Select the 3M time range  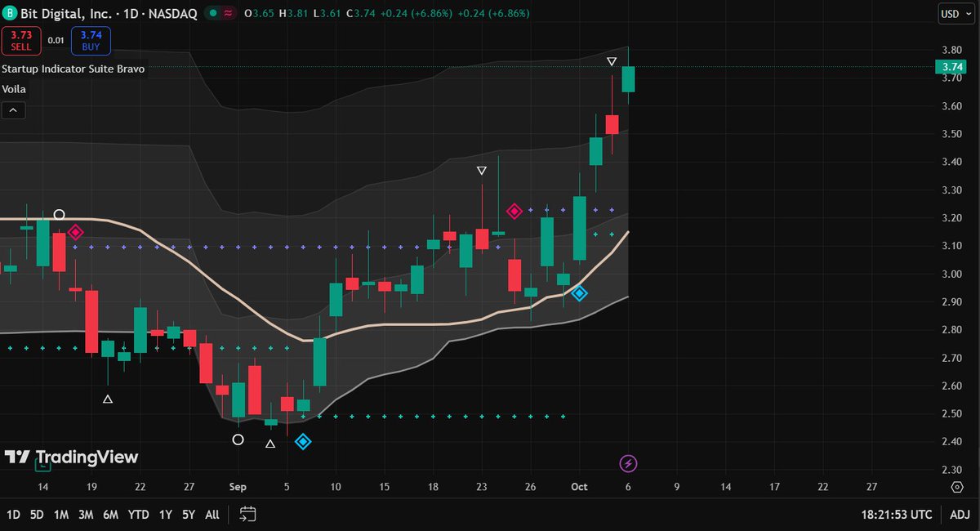click(x=86, y=515)
